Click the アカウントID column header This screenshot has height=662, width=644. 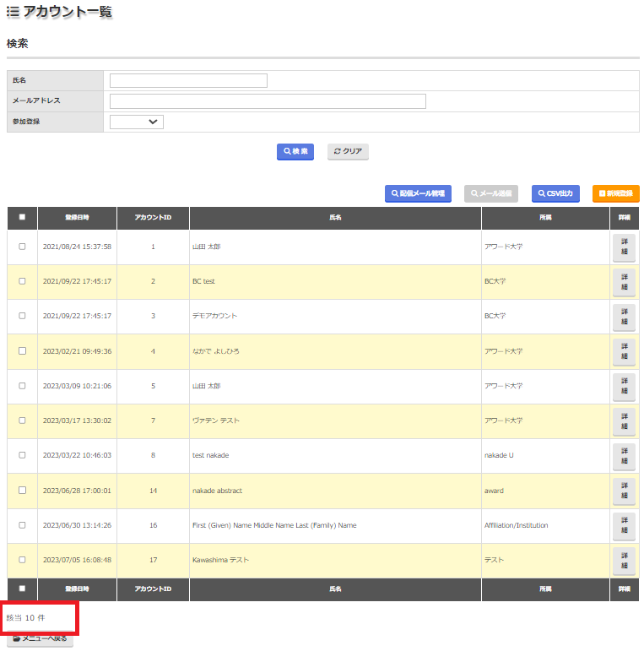(153, 217)
